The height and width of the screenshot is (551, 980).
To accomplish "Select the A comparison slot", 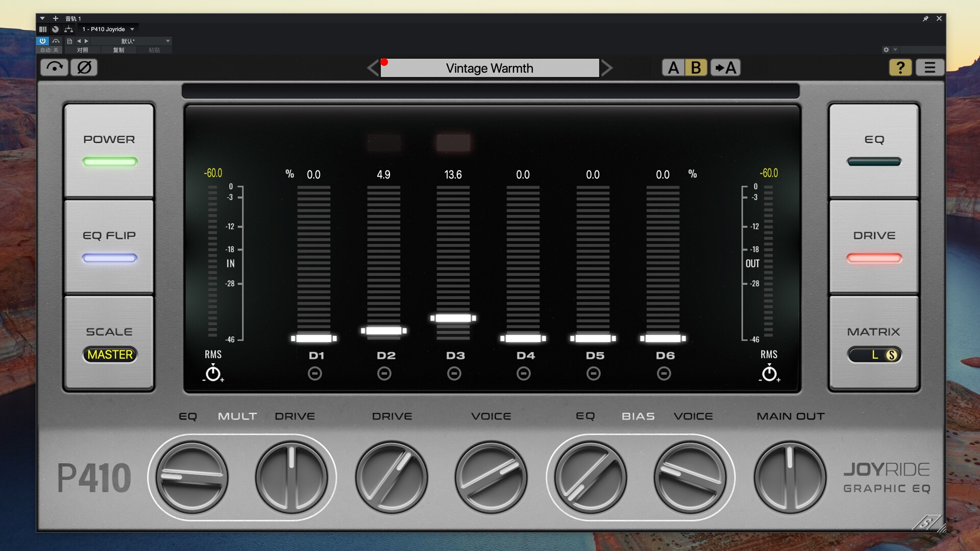I will (x=673, y=67).
